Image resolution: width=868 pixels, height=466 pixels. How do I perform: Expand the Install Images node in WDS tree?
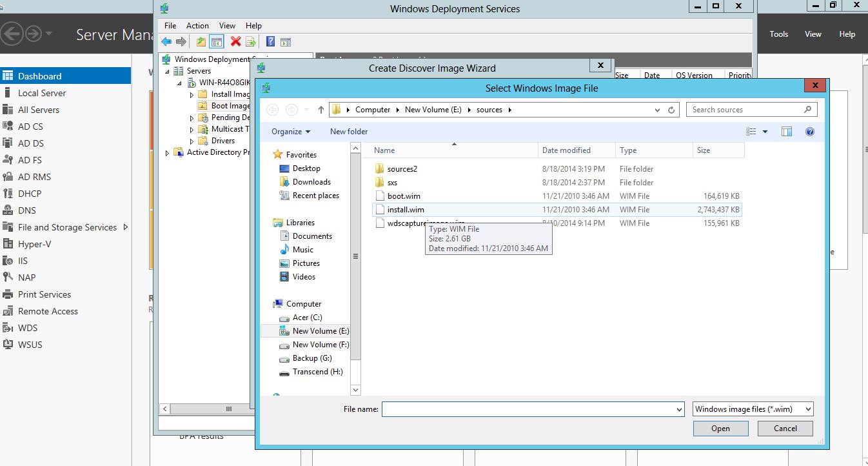192,94
